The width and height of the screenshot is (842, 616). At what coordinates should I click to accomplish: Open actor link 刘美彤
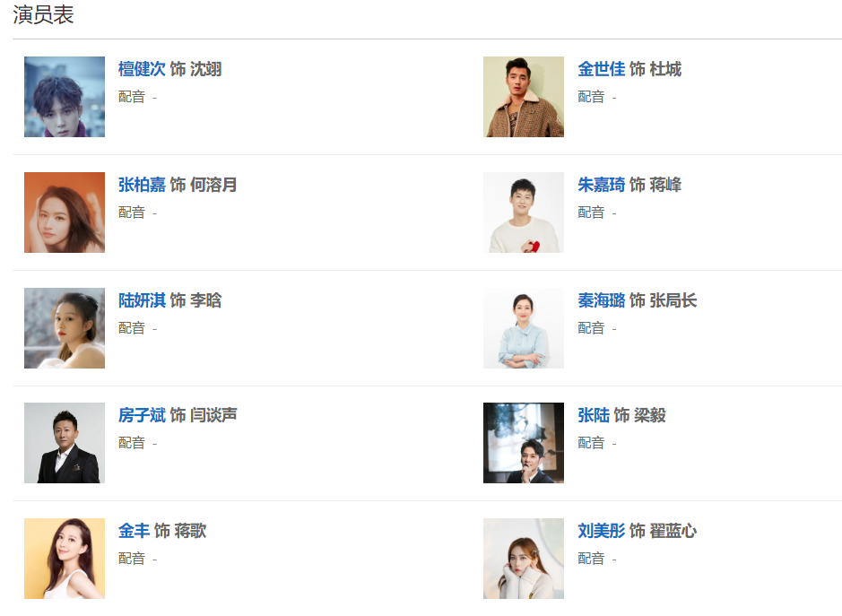tap(601, 532)
